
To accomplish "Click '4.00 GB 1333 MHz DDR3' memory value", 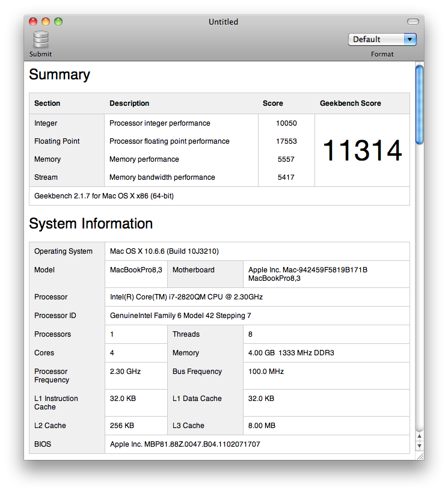I will pyautogui.click(x=291, y=353).
